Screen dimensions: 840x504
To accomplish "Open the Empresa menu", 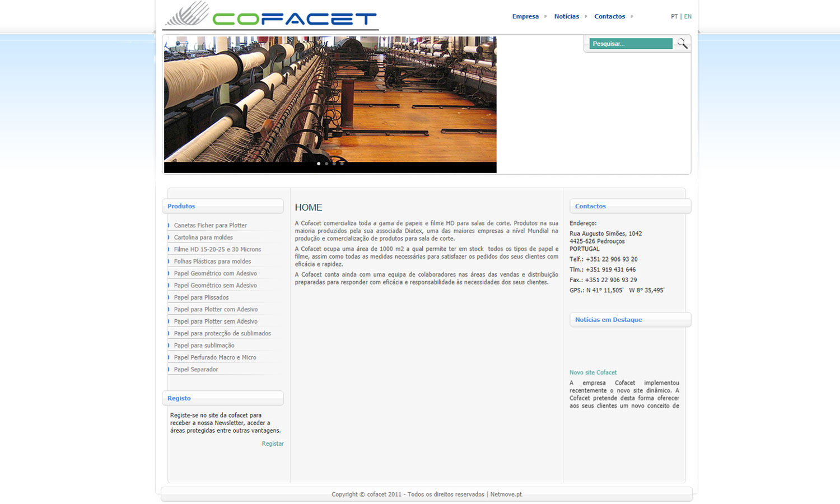I will [525, 17].
